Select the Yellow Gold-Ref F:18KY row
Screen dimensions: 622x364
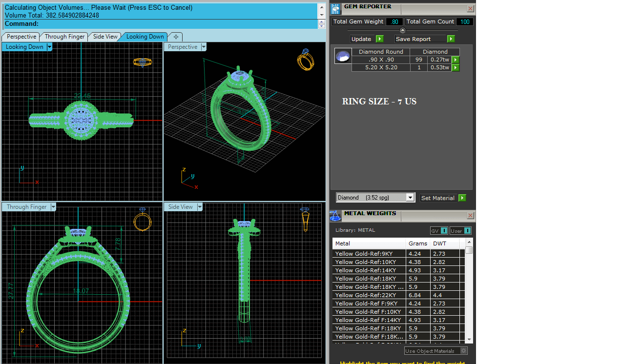(398, 328)
